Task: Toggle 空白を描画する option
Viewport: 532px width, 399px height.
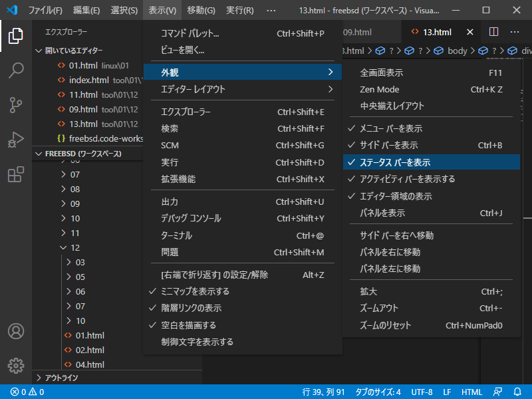Action: pos(242,325)
